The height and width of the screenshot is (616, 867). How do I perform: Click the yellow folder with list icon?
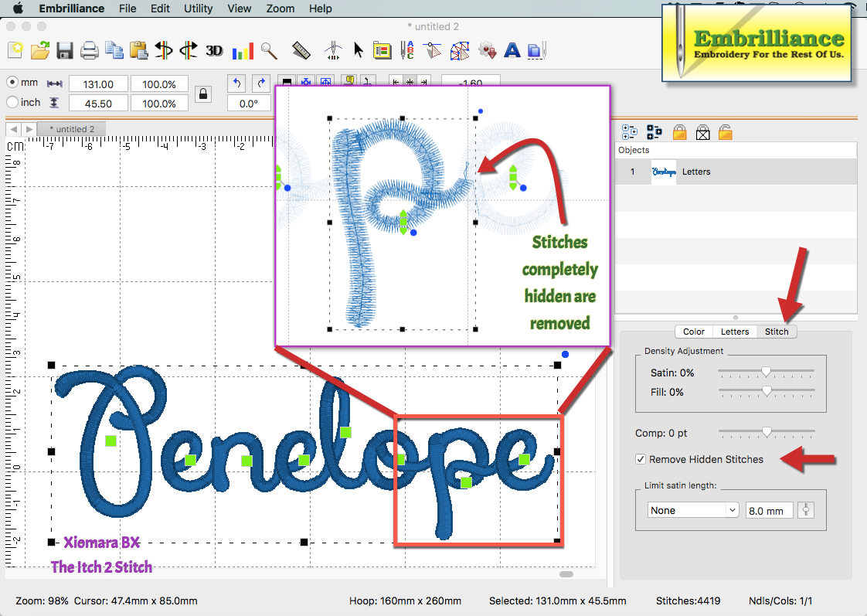[x=382, y=50]
